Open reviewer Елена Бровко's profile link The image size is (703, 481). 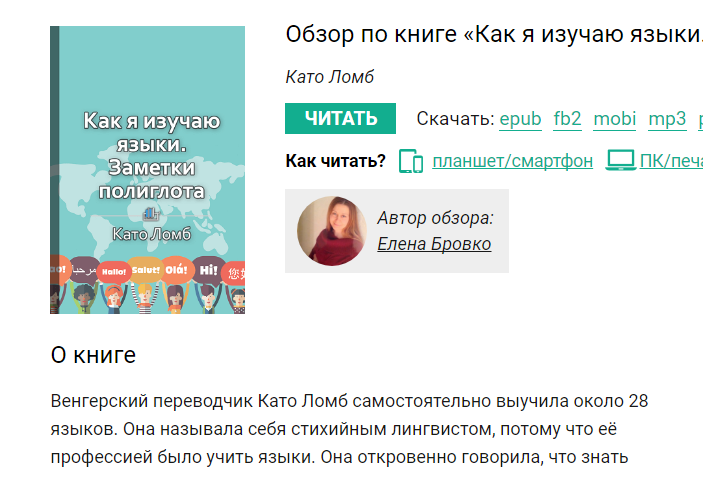pos(434,244)
